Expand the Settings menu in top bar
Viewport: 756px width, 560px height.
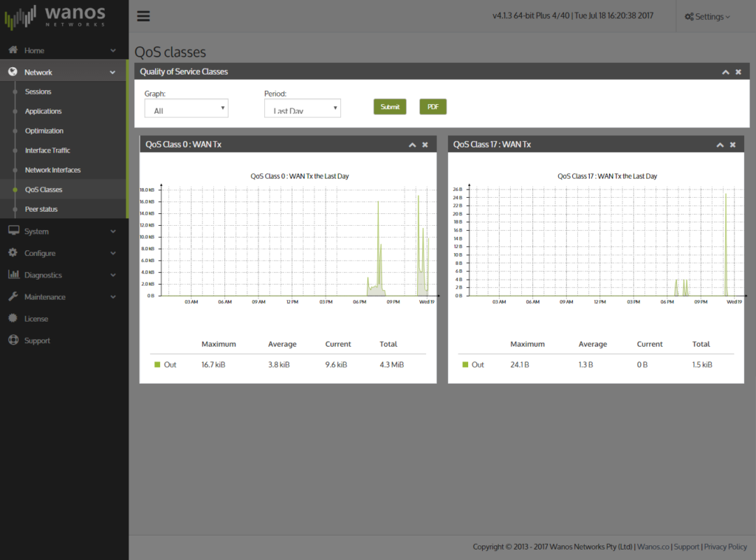(706, 15)
